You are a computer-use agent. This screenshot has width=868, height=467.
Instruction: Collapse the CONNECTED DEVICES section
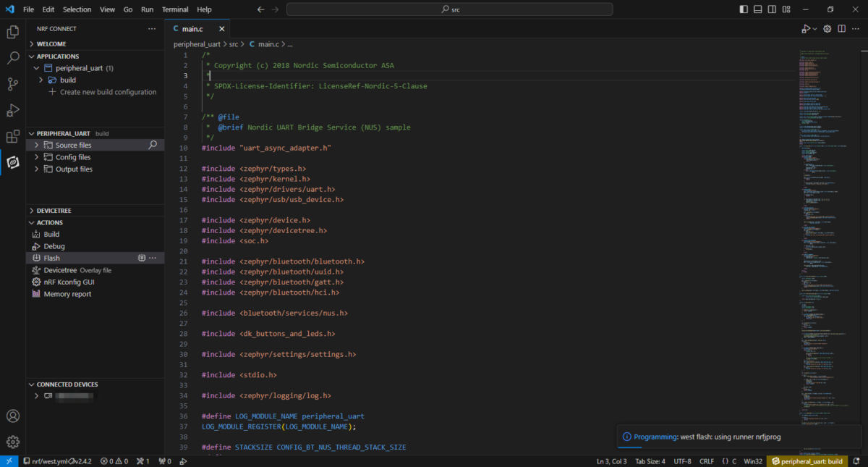pyautogui.click(x=32, y=384)
